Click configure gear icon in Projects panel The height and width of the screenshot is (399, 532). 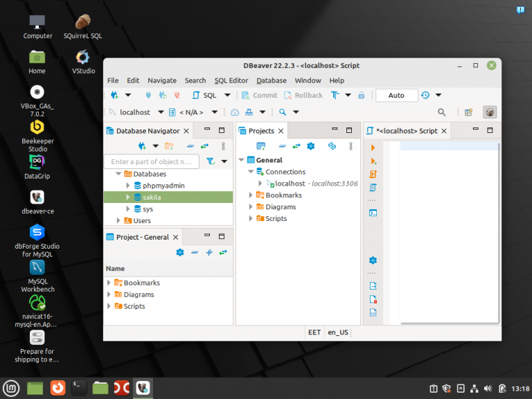point(311,146)
